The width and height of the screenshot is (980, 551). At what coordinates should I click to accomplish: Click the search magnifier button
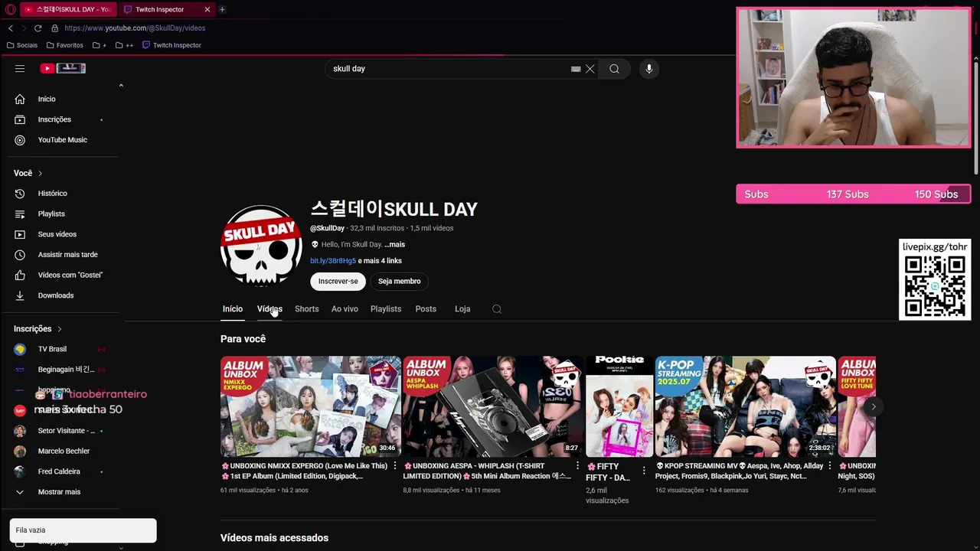point(614,69)
